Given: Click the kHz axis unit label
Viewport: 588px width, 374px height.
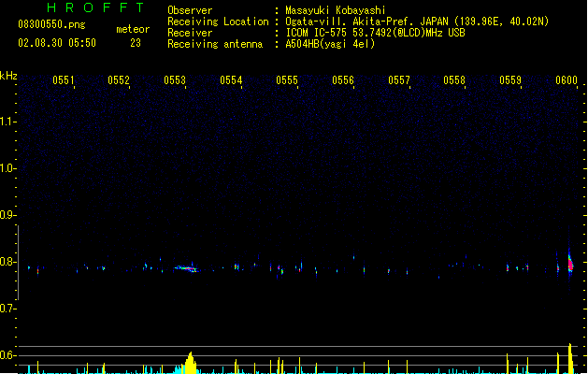Looking at the screenshot, I should point(8,76).
